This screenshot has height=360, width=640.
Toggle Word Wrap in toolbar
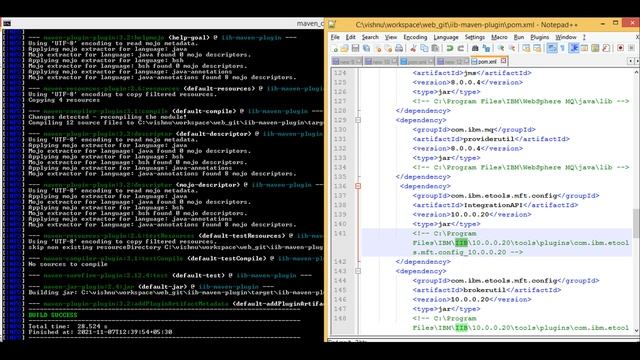coord(552,49)
